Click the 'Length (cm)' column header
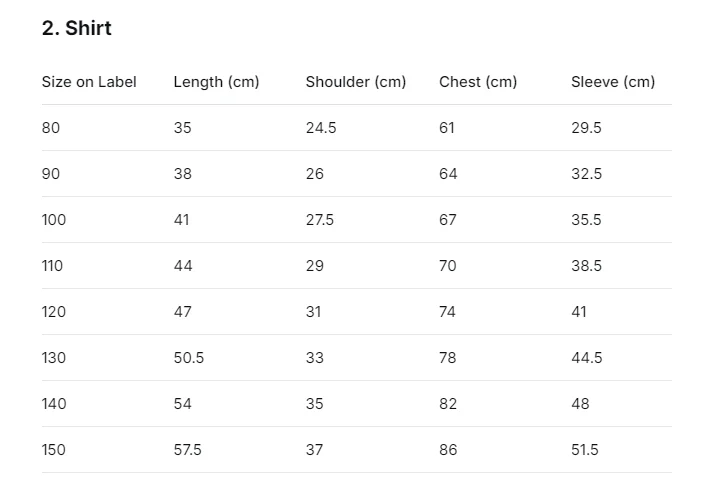The width and height of the screenshot is (713, 497). pyautogui.click(x=216, y=82)
